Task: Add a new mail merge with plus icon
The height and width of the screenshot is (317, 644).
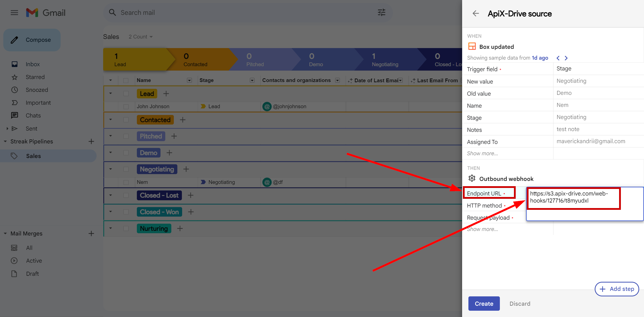Action: tap(91, 233)
